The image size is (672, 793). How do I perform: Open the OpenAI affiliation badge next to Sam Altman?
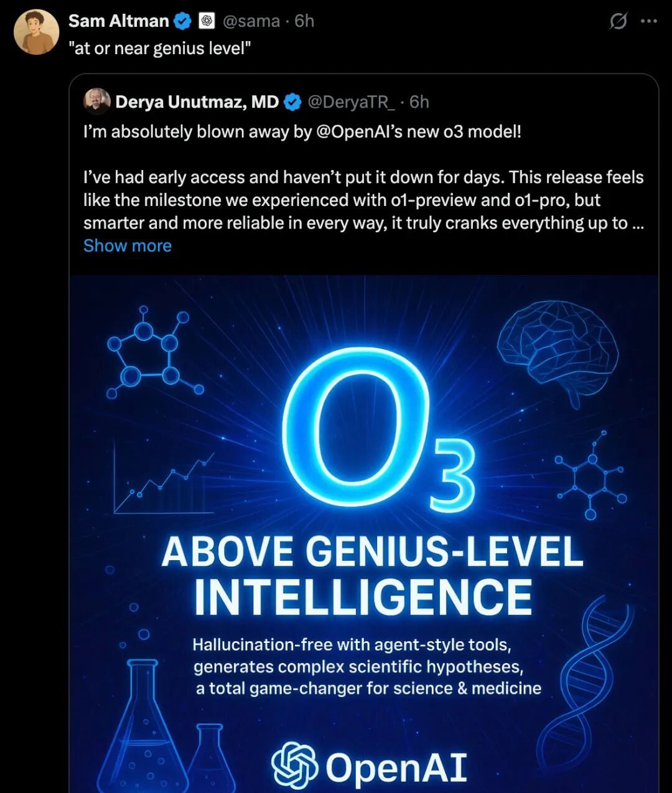207,21
